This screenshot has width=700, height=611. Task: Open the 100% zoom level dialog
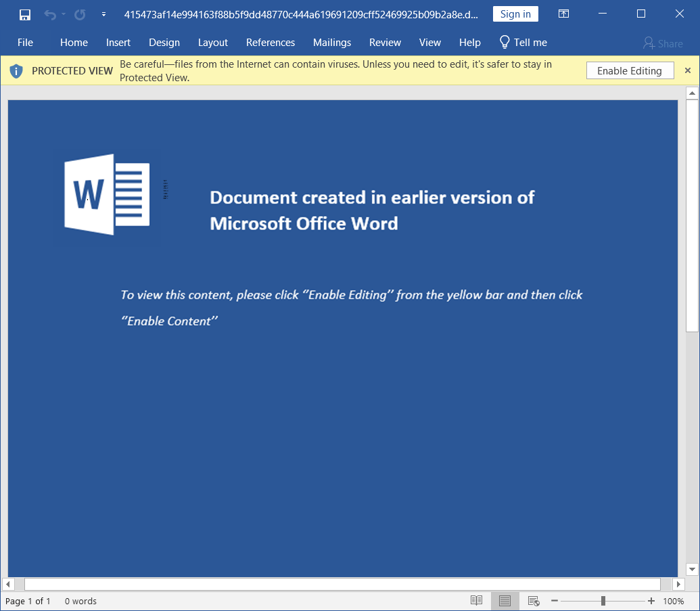pos(673,601)
